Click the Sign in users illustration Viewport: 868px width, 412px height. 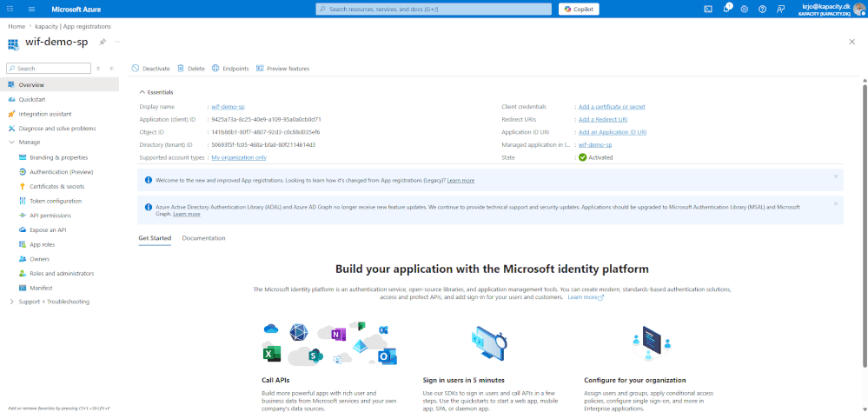[x=488, y=342]
